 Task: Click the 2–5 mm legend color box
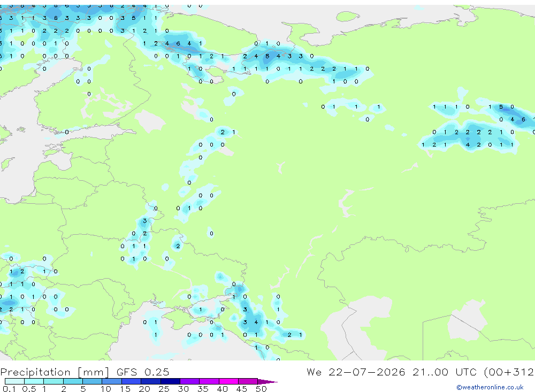point(73,381)
